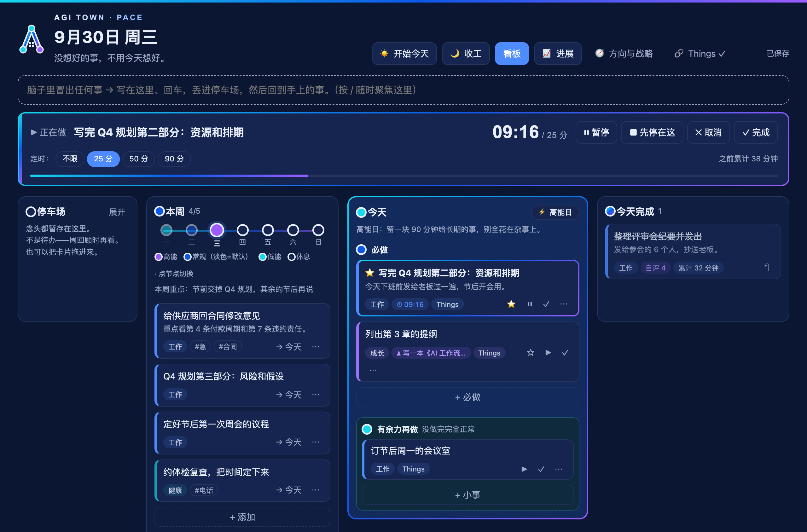Select the 90 分 timer option
The width and height of the screenshot is (807, 532).
[174, 159]
